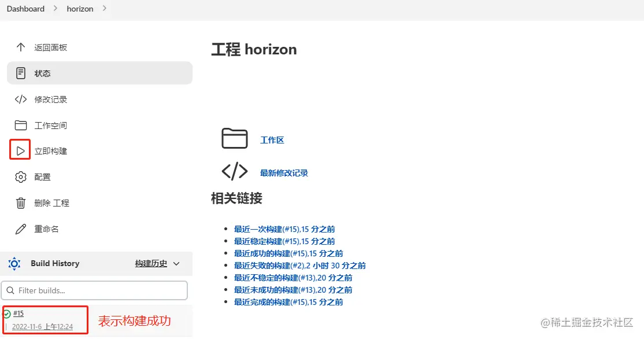Click the trash icon beside 删除 工程
Image resolution: width=644 pixels, height=339 pixels.
(21, 203)
